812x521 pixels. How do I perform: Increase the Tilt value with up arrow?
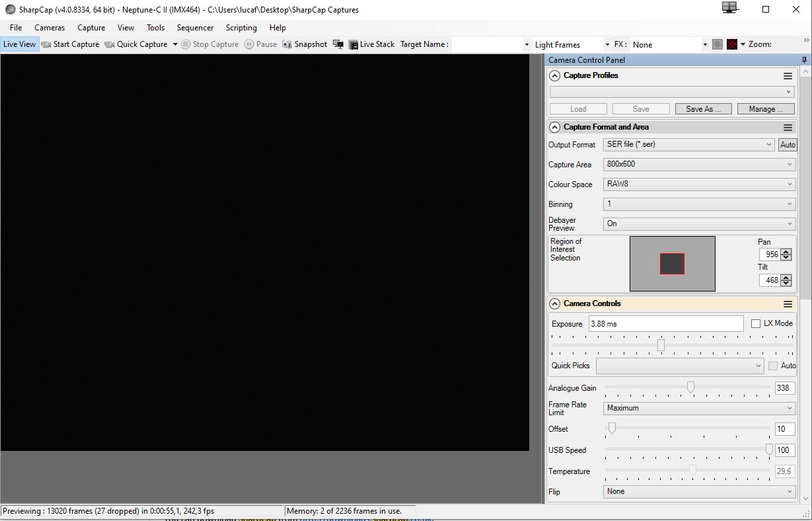click(x=786, y=277)
